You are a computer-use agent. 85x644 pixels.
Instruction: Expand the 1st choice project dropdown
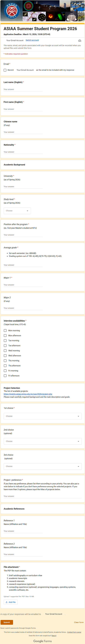point(42,416)
